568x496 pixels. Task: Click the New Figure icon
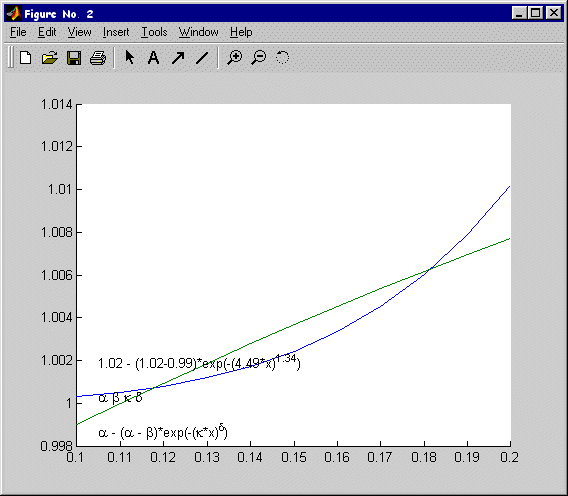click(x=26, y=58)
